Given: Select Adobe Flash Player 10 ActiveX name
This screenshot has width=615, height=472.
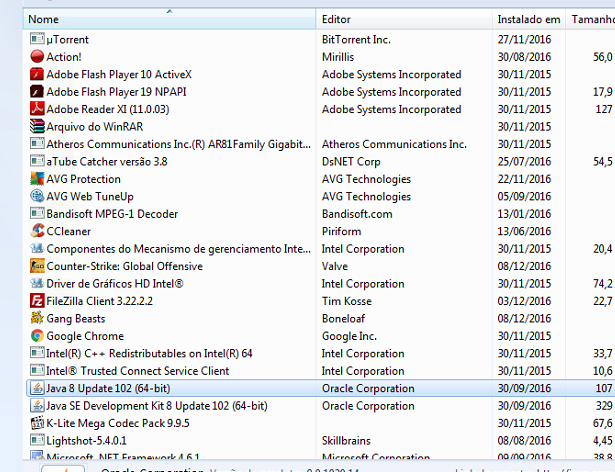Looking at the screenshot, I should 119,74.
